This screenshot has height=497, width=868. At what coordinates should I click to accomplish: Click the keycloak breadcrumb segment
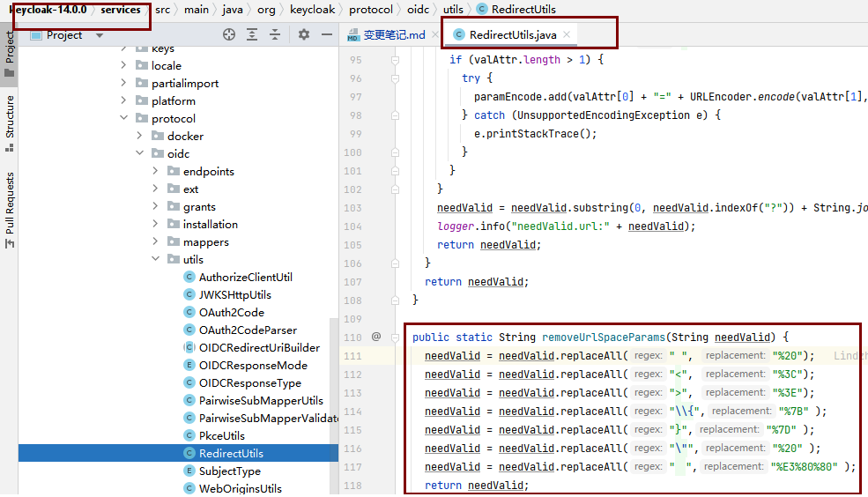pyautogui.click(x=312, y=10)
